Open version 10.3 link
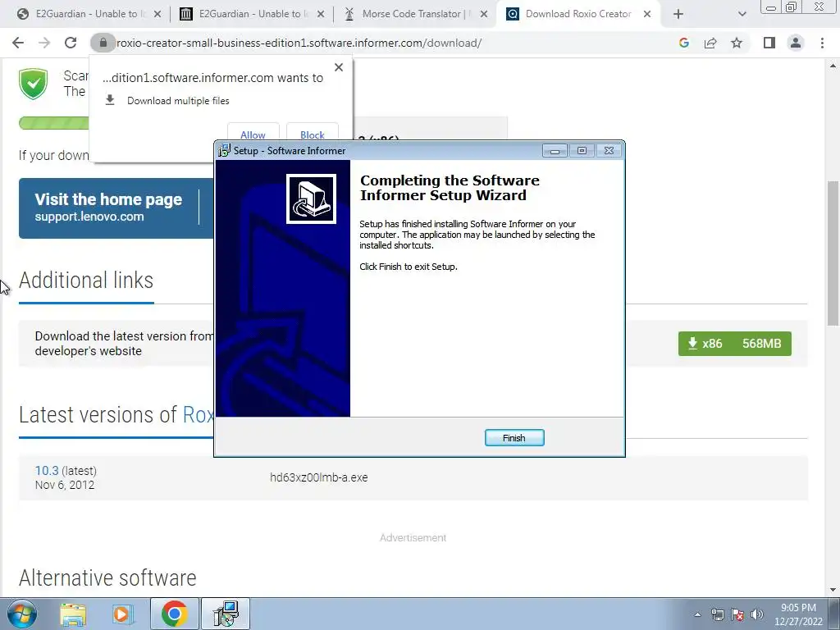This screenshot has height=630, width=840. (x=47, y=470)
